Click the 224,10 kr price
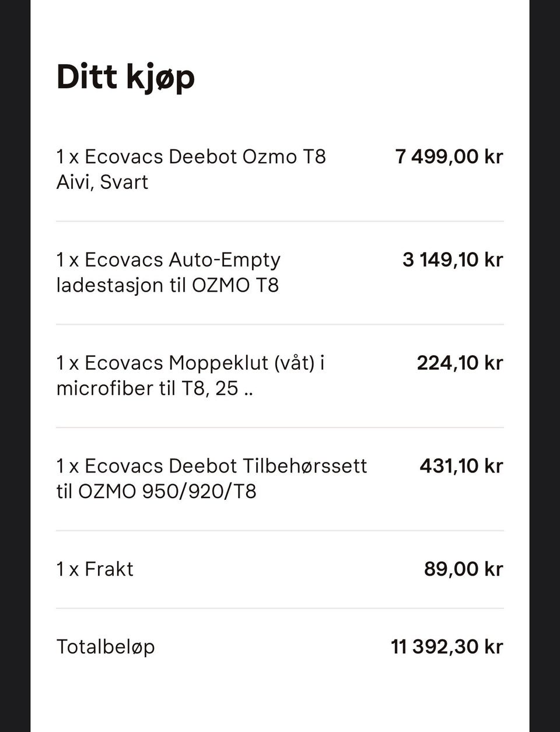 point(460,363)
